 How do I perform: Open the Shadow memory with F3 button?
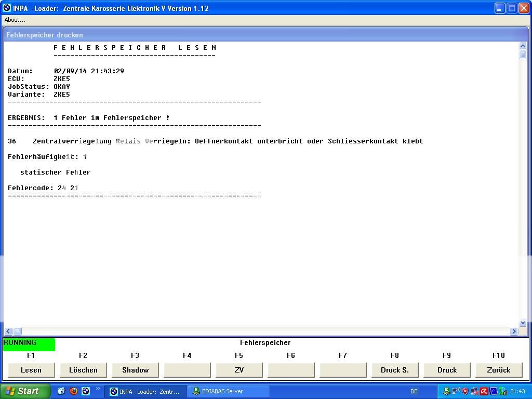(x=135, y=370)
